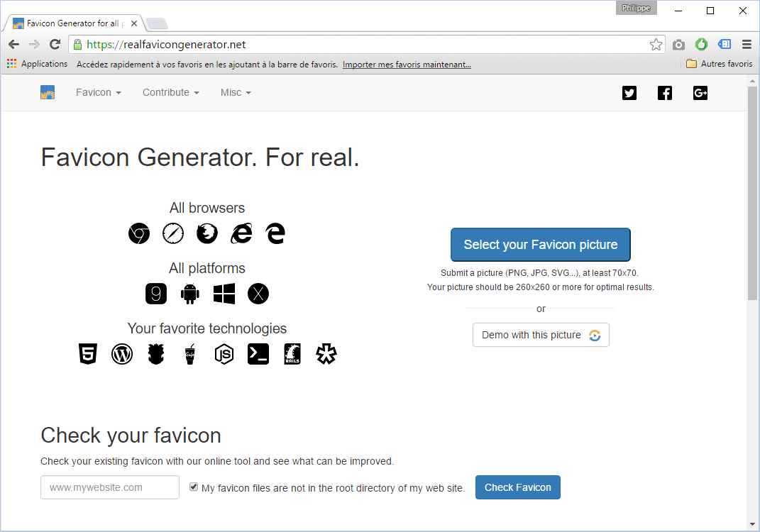Viewport: 760px width, 532px height.
Task: Expand the Misc dropdown menu
Action: [236, 93]
